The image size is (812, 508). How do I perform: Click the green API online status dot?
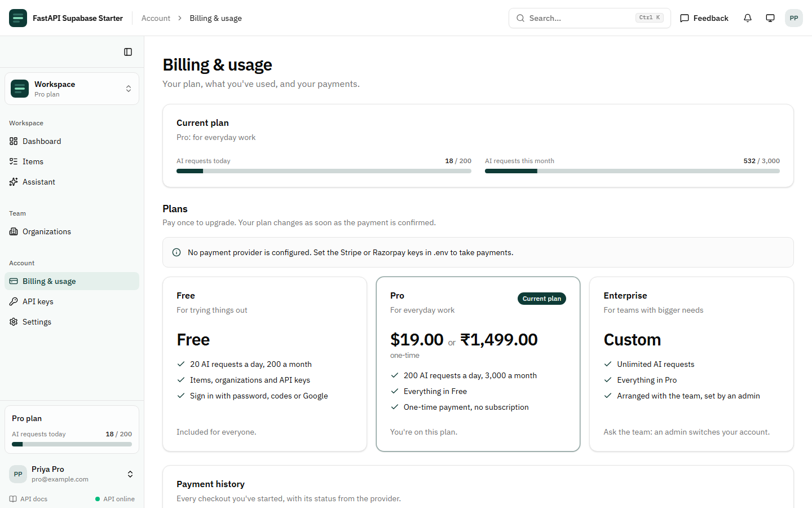pos(98,499)
